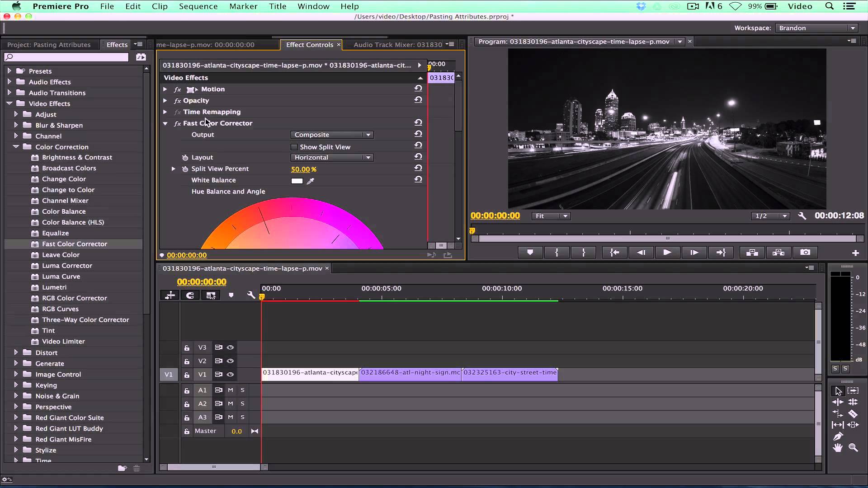This screenshot has height=488, width=868.
Task: Expand the Distort effects folder
Action: tap(16, 352)
